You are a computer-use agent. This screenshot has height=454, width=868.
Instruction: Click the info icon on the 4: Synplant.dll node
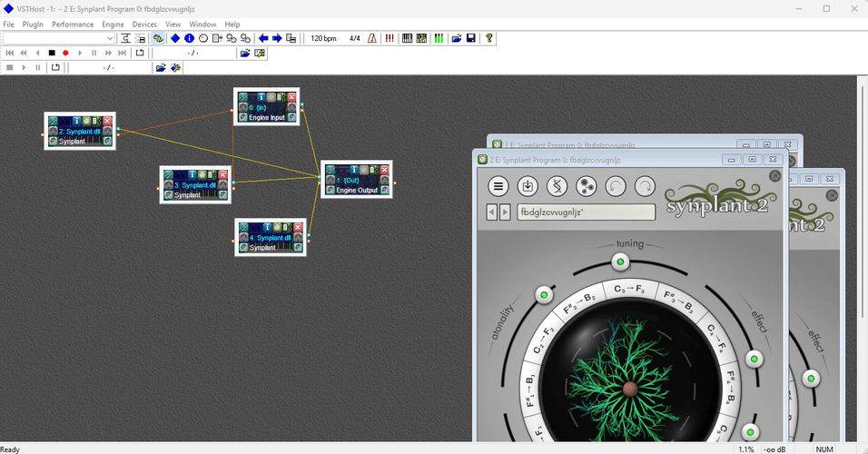coord(267,227)
